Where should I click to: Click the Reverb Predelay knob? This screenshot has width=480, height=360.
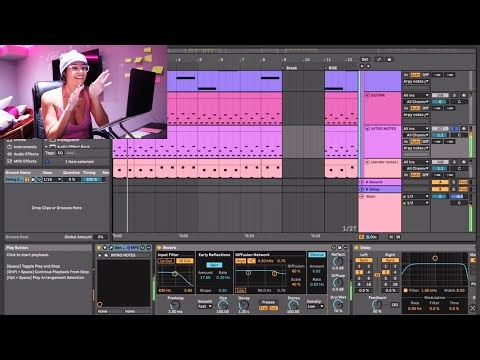coord(175,305)
